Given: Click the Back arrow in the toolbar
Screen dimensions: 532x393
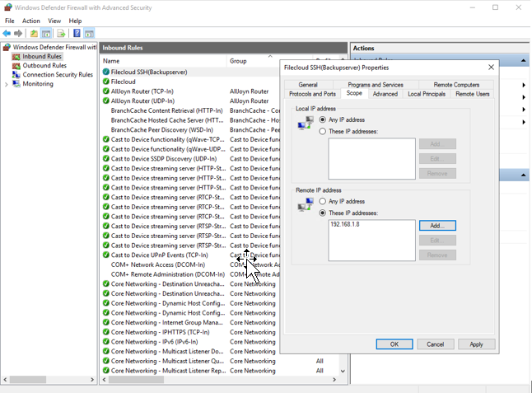Looking at the screenshot, I should pyautogui.click(x=7, y=34).
